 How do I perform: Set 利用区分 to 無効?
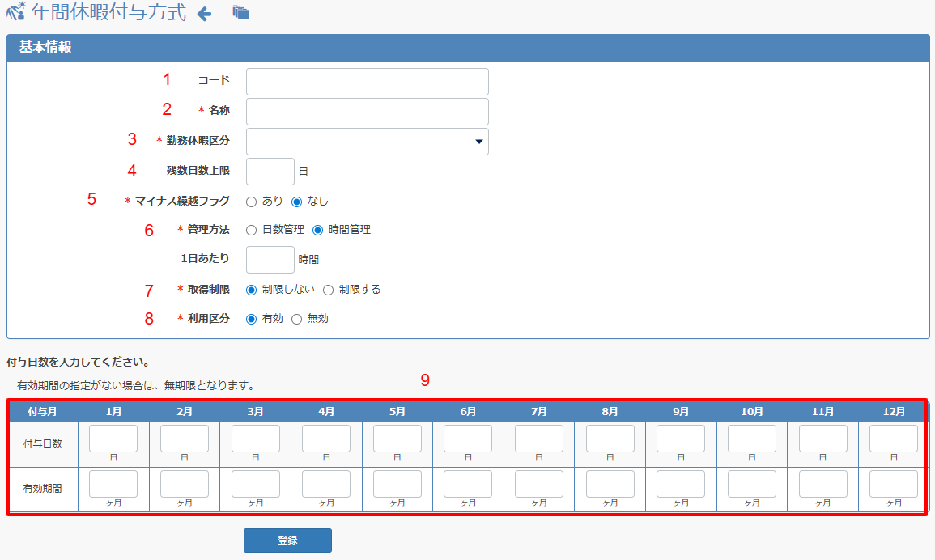pos(296,319)
